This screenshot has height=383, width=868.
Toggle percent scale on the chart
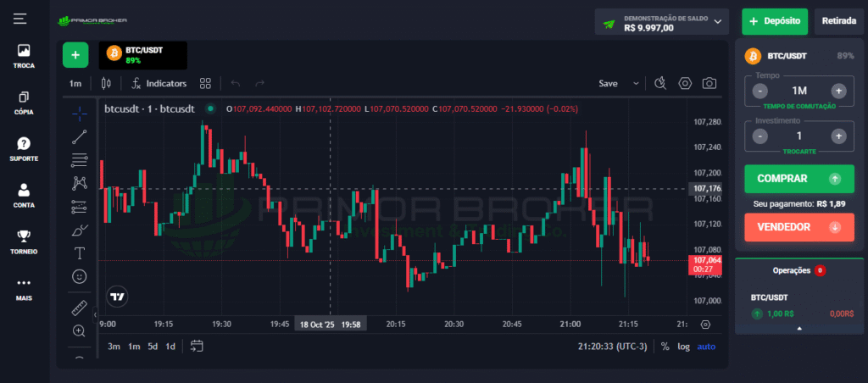pyautogui.click(x=665, y=346)
